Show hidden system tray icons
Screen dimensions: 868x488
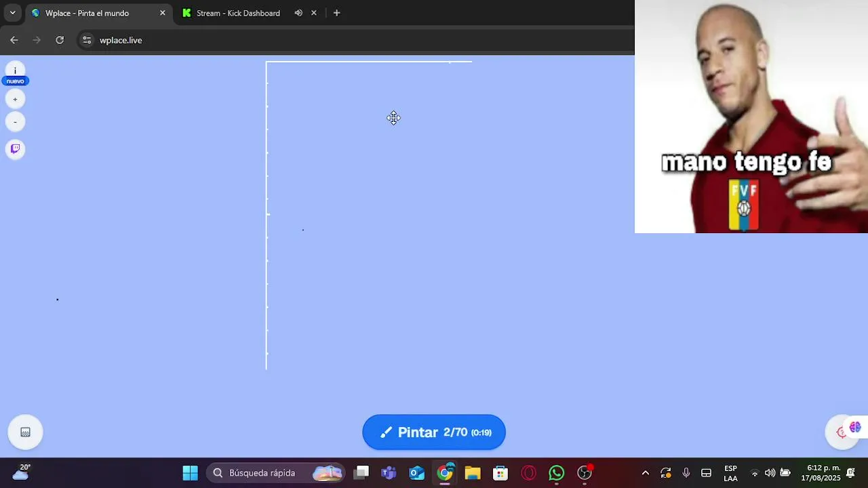(645, 473)
